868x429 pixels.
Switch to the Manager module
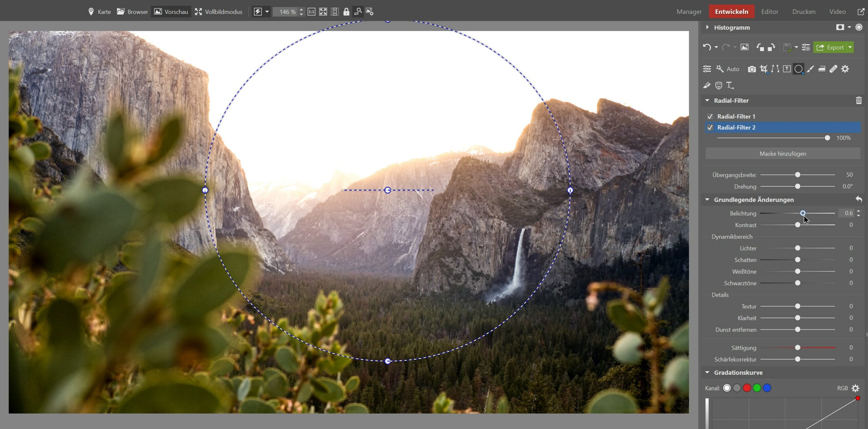click(x=689, y=12)
